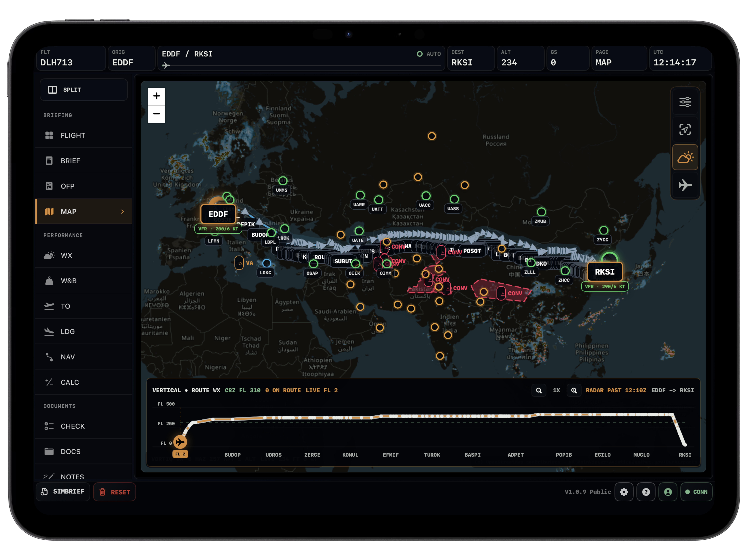Click the SIMBRIEF import button
Screen dimensions: 747x560
click(63, 492)
